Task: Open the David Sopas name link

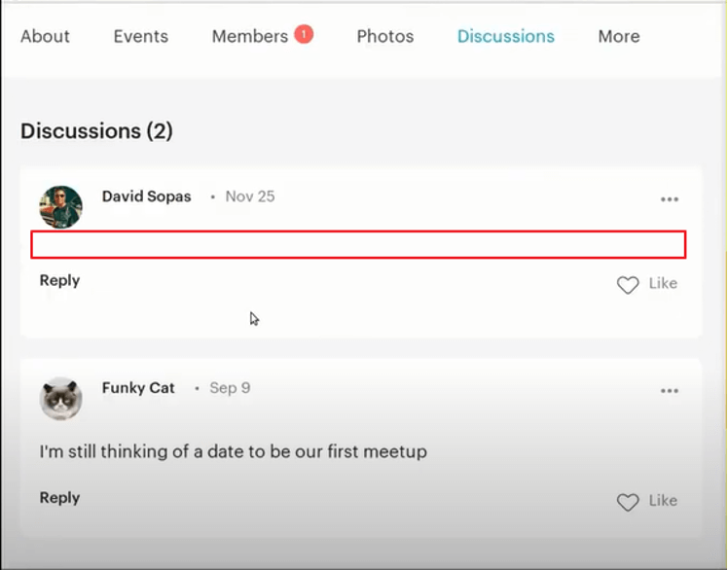Action: (x=148, y=196)
